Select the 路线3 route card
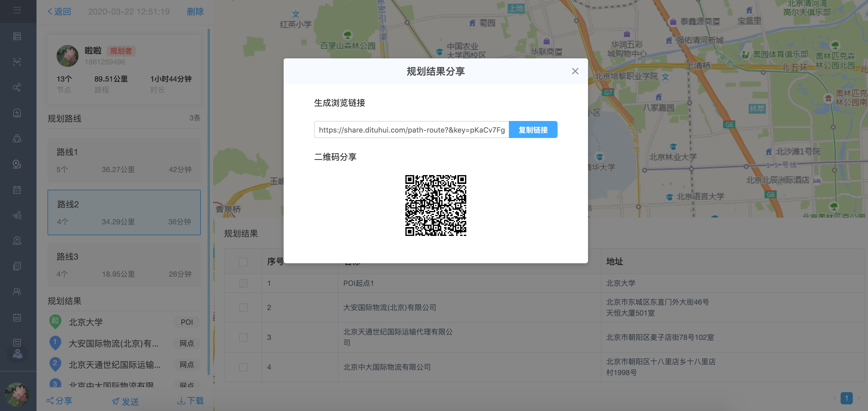This screenshot has width=868, height=411. click(x=124, y=265)
